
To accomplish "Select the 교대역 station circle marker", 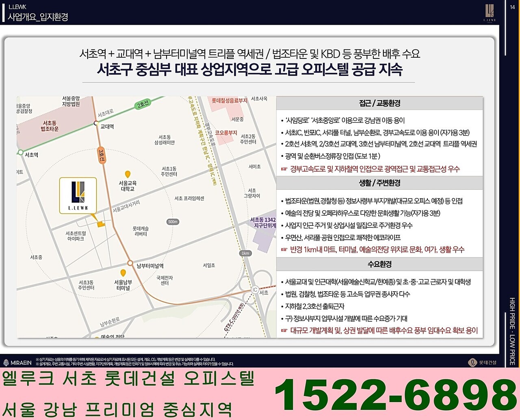I will pyautogui.click(x=96, y=123).
